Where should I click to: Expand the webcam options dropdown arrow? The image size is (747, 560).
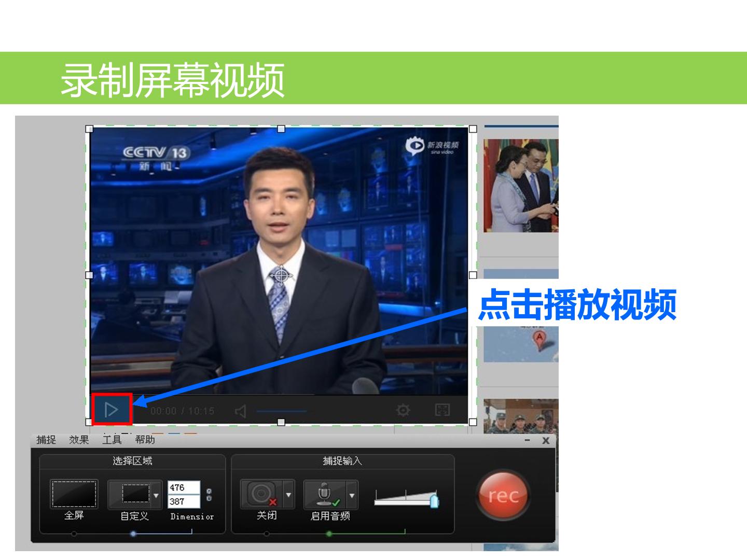(289, 495)
